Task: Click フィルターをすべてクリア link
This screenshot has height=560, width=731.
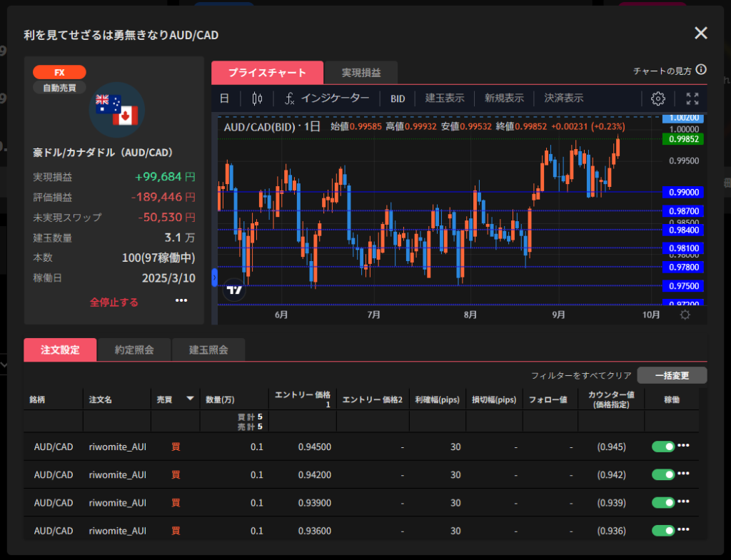Action: 581,375
